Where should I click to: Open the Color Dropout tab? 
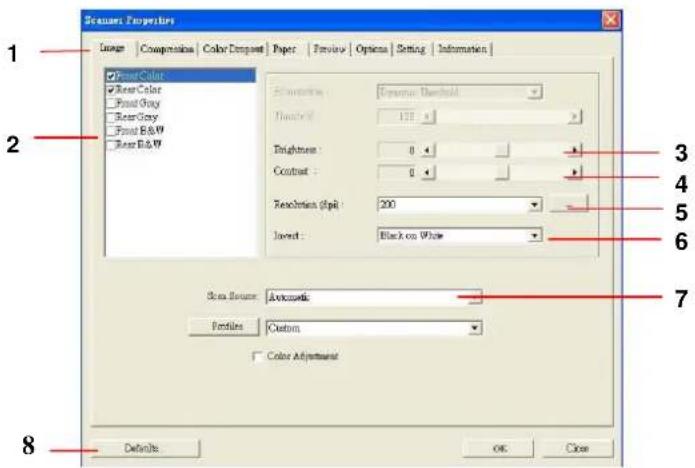pyautogui.click(x=233, y=49)
